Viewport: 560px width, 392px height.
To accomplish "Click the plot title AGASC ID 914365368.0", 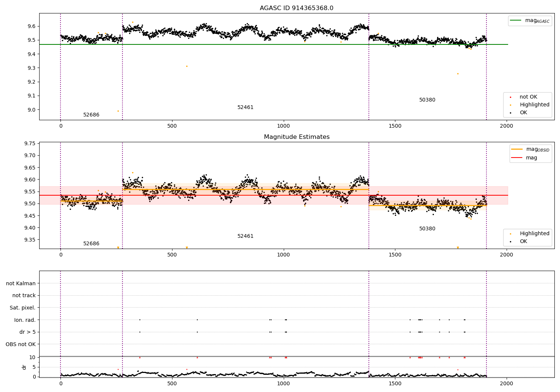I will tap(296, 8).
